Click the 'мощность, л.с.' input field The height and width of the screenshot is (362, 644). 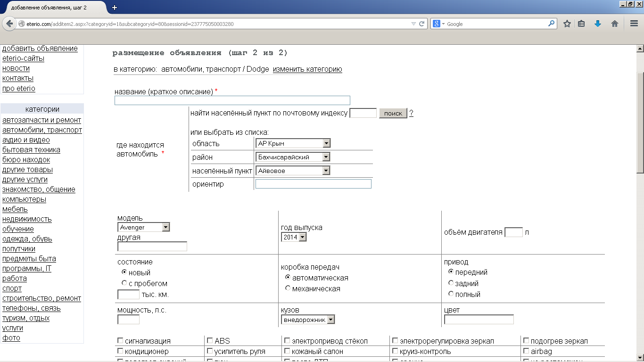pyautogui.click(x=128, y=320)
